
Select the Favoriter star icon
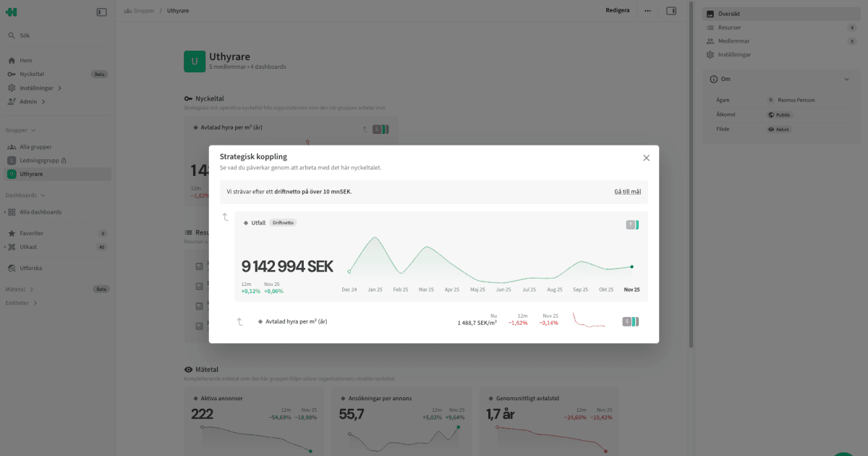[x=10, y=233]
